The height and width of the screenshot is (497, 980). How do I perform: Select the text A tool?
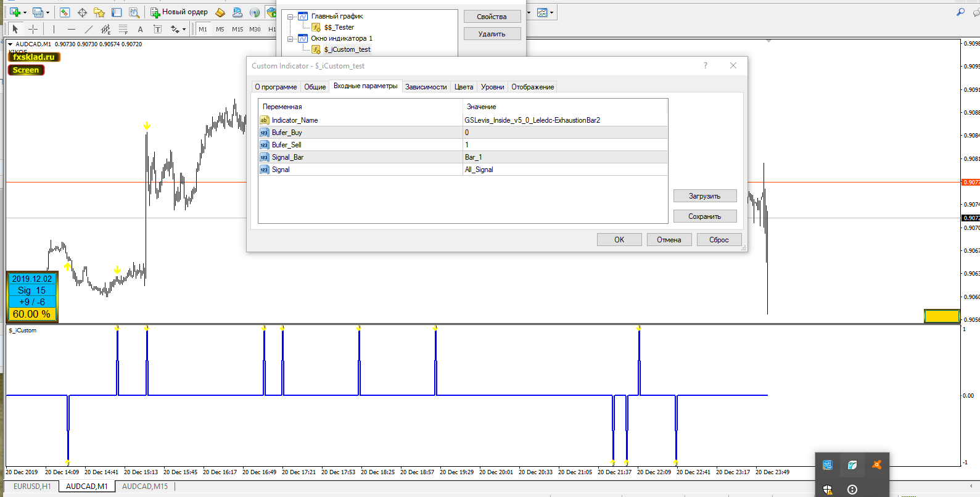pos(141,29)
